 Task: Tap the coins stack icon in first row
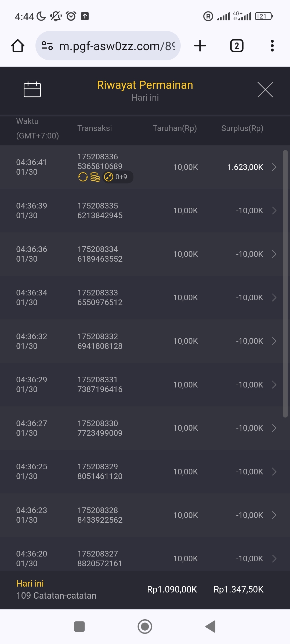[95, 177]
